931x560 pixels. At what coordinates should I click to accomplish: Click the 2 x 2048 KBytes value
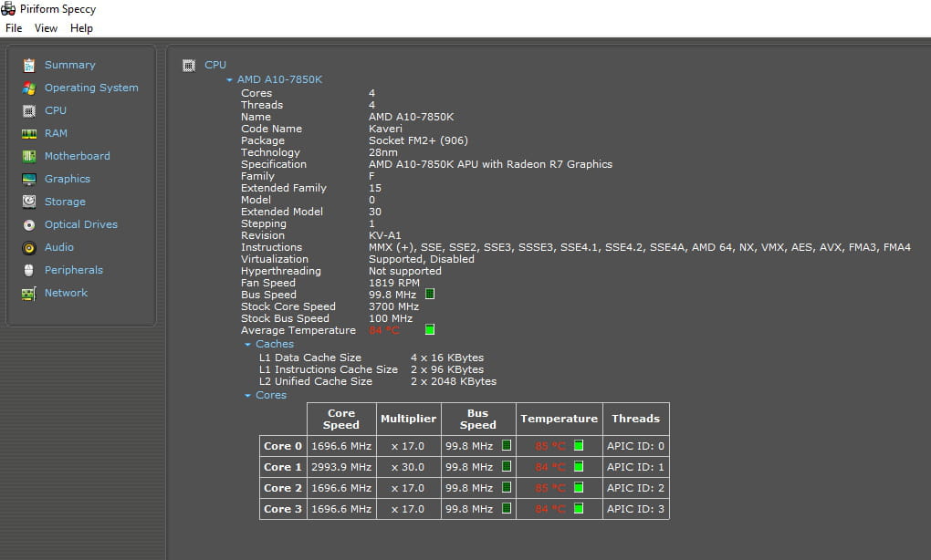(x=453, y=381)
